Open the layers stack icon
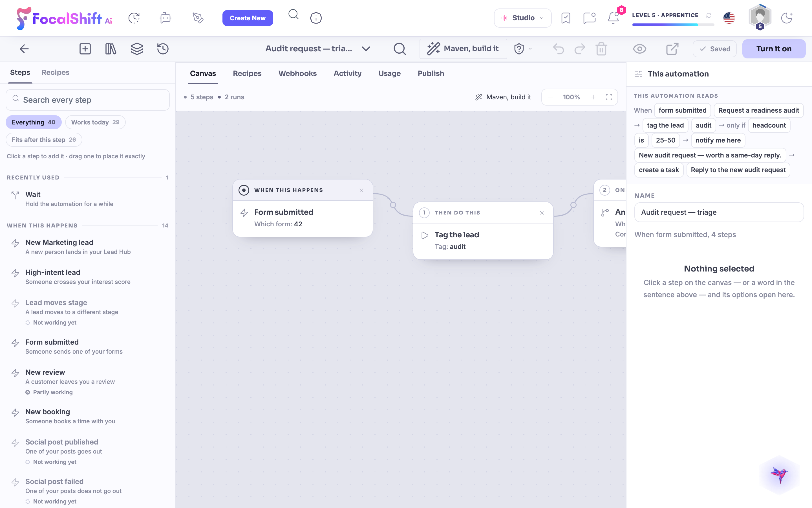812x508 pixels. pyautogui.click(x=137, y=49)
